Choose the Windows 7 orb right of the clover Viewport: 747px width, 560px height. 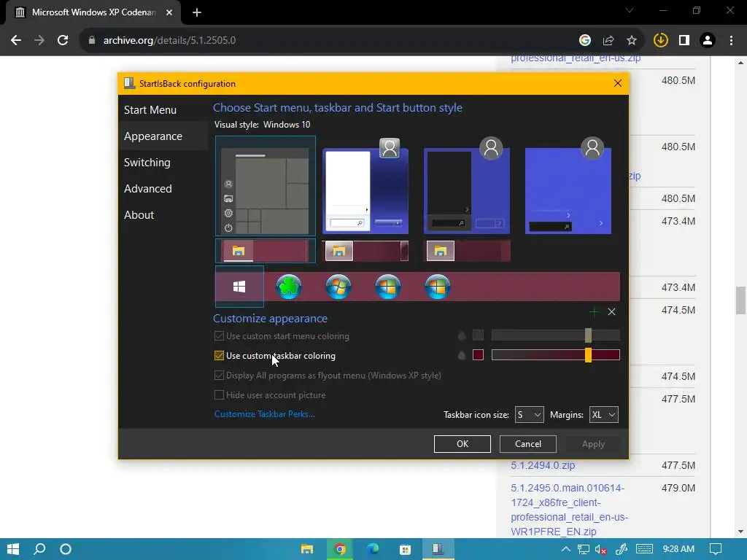pyautogui.click(x=338, y=287)
